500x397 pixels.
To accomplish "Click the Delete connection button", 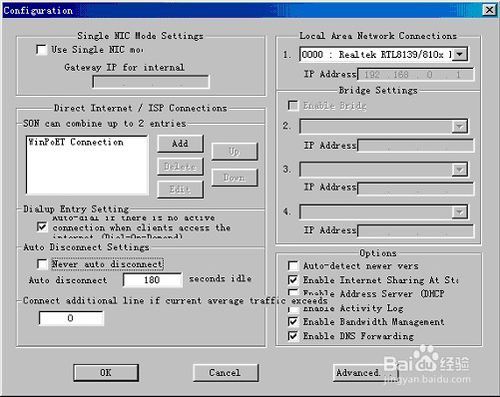I will tap(180, 166).
